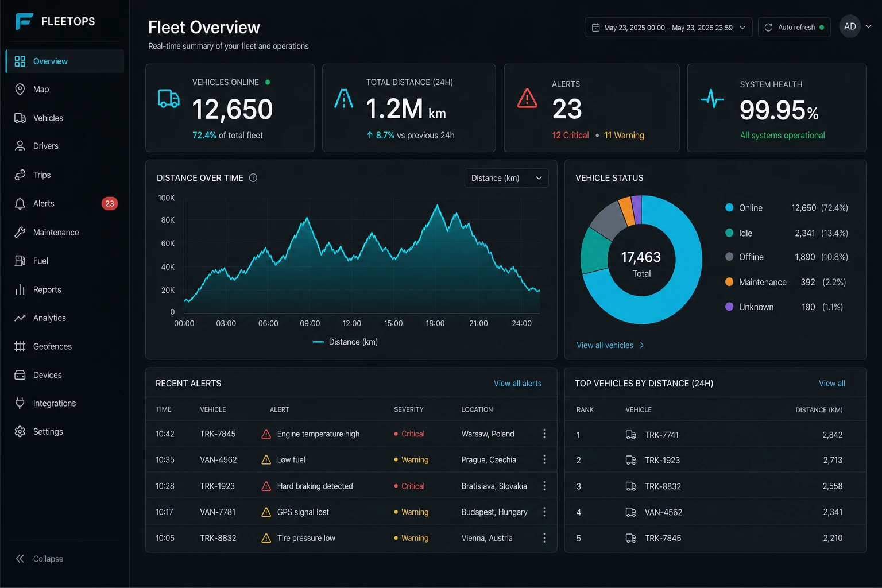Toggle the Online legend entry
Image resolution: width=882 pixels, height=588 pixels.
pyautogui.click(x=787, y=208)
